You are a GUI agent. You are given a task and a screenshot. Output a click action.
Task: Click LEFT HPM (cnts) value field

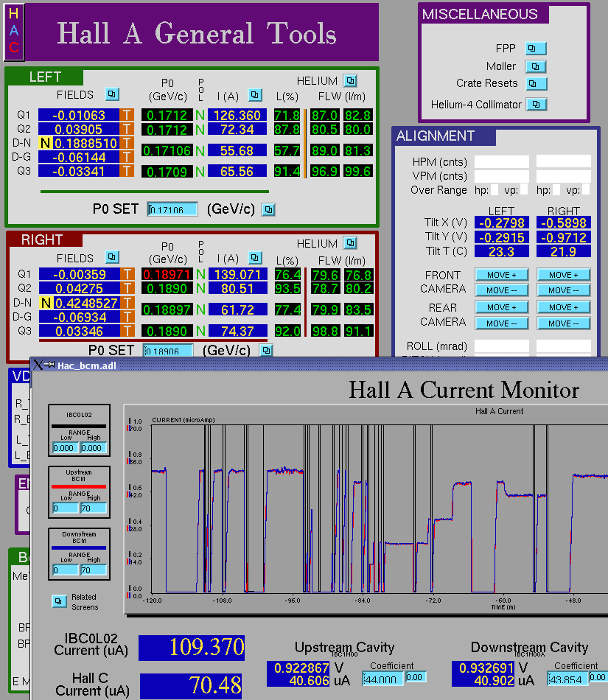[502, 161]
